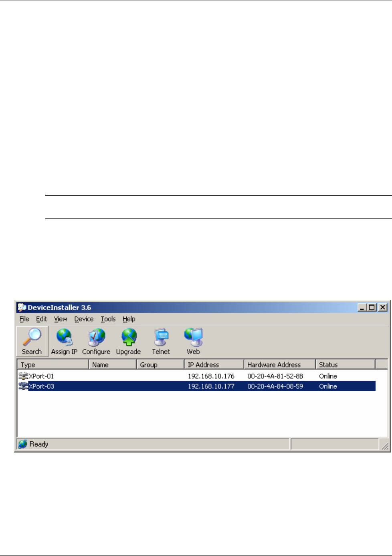Open the Assign IP tool
The width and height of the screenshot is (392, 556).
coord(64,341)
